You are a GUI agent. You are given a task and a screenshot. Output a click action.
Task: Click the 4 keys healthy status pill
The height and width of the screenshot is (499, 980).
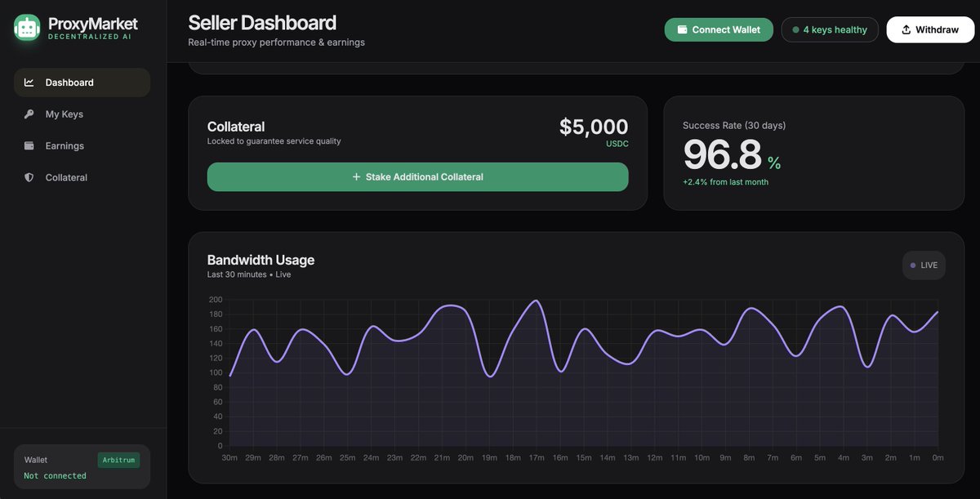coord(830,29)
